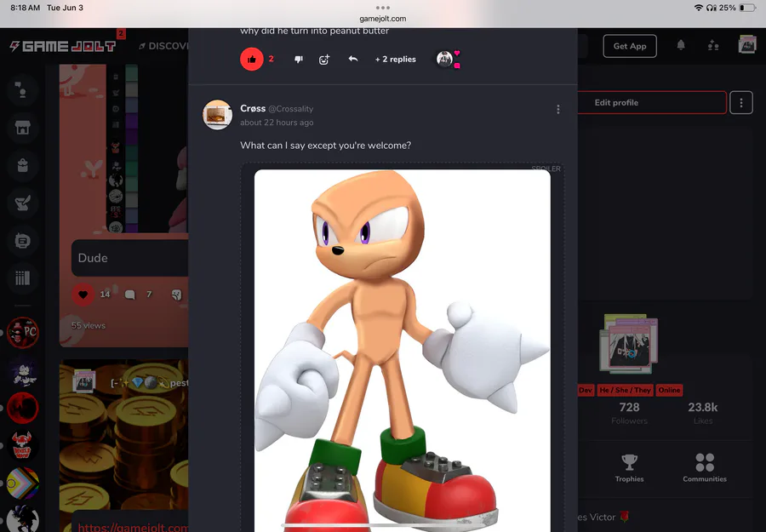Viewport: 766px width, 532px height.
Task: Open the Discover page
Action: coord(164,46)
